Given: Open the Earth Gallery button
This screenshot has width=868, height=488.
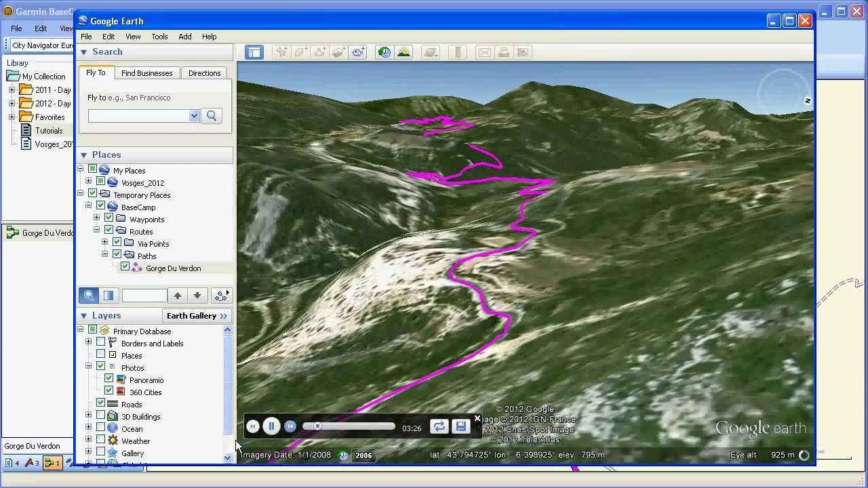Looking at the screenshot, I should click(197, 316).
